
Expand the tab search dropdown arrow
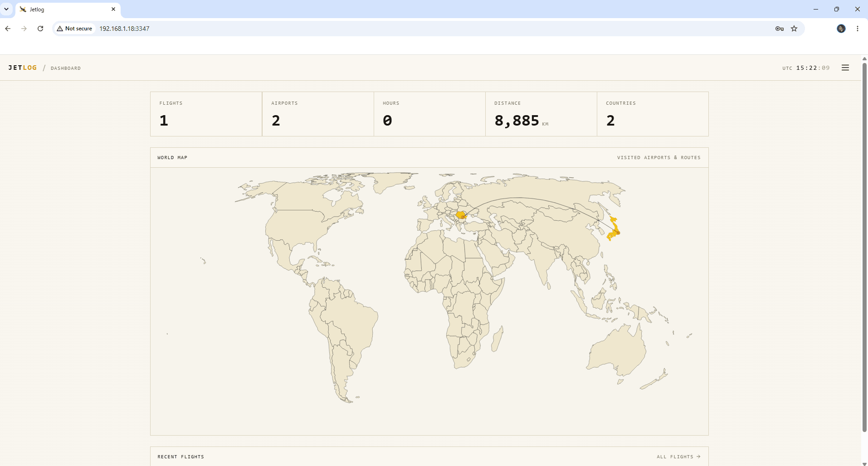(x=6, y=9)
